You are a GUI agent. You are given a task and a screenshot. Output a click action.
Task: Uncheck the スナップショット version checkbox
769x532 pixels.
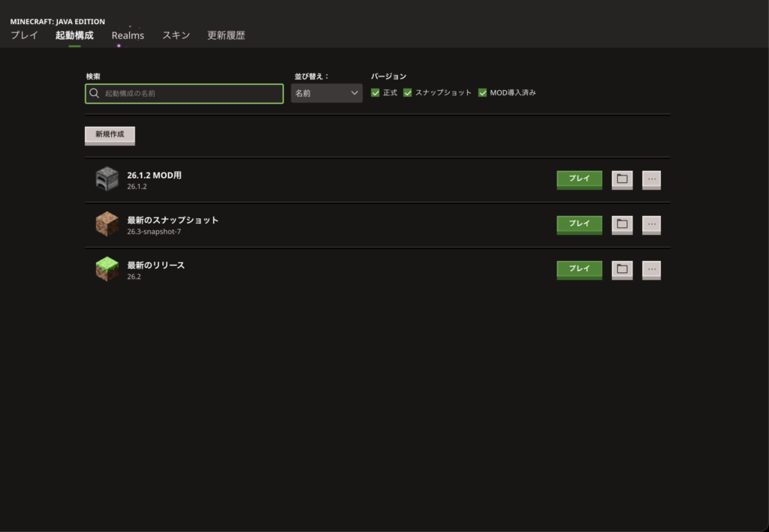(408, 92)
